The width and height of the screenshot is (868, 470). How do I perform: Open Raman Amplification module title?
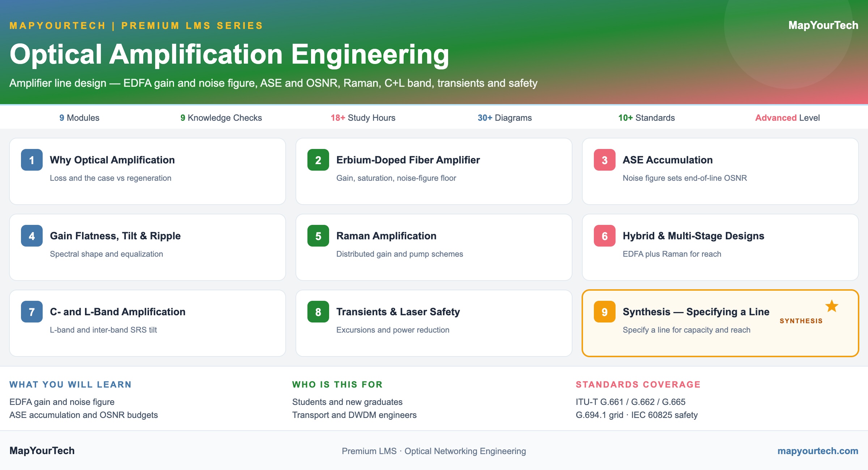pyautogui.click(x=386, y=236)
